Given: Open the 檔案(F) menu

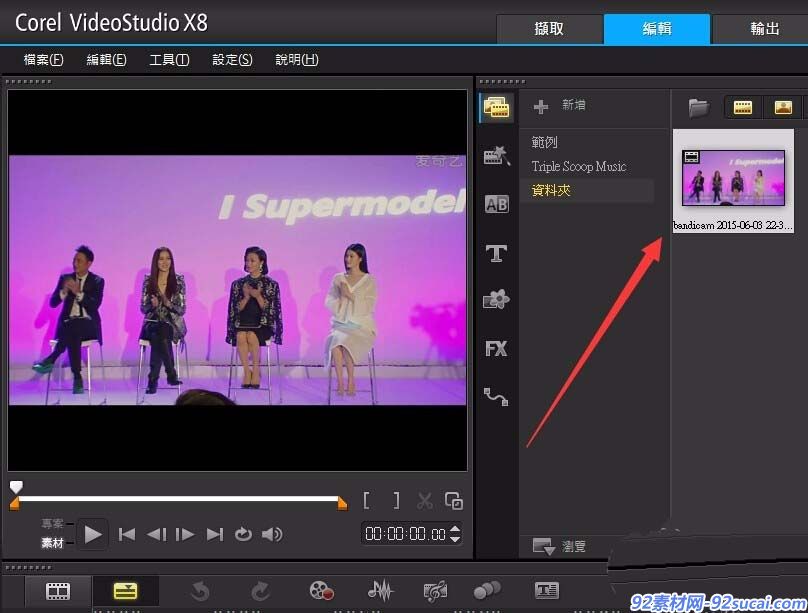Looking at the screenshot, I should [43, 60].
